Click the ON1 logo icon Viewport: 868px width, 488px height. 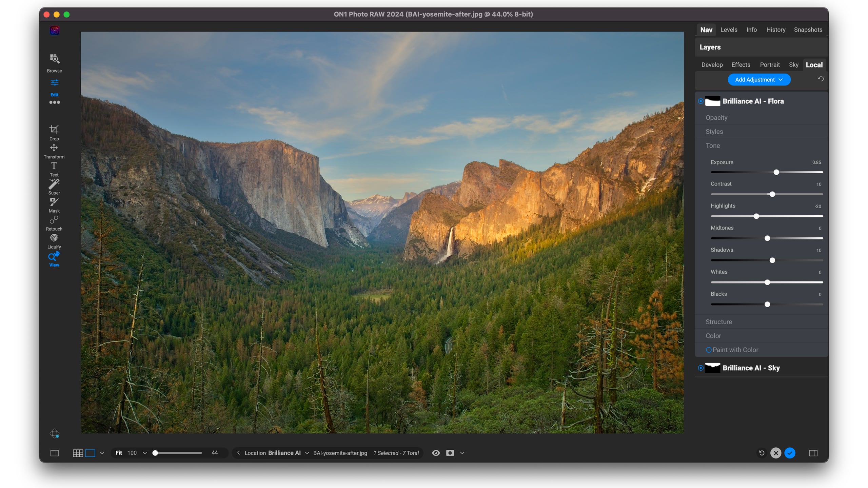point(54,31)
